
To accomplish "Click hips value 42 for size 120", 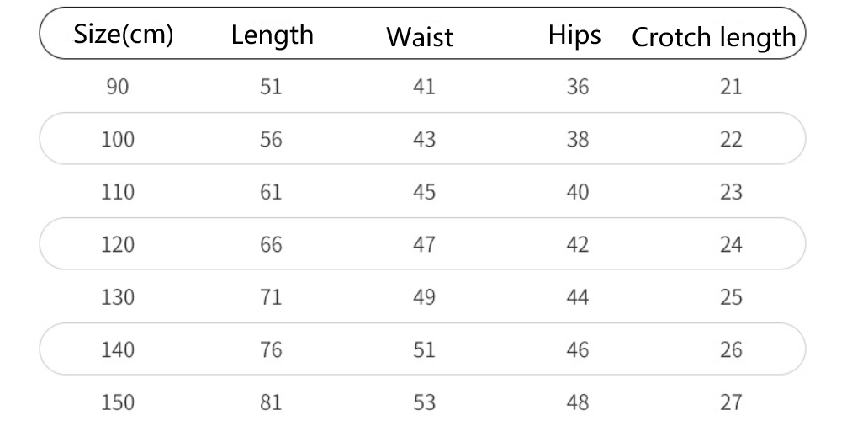I will [578, 244].
